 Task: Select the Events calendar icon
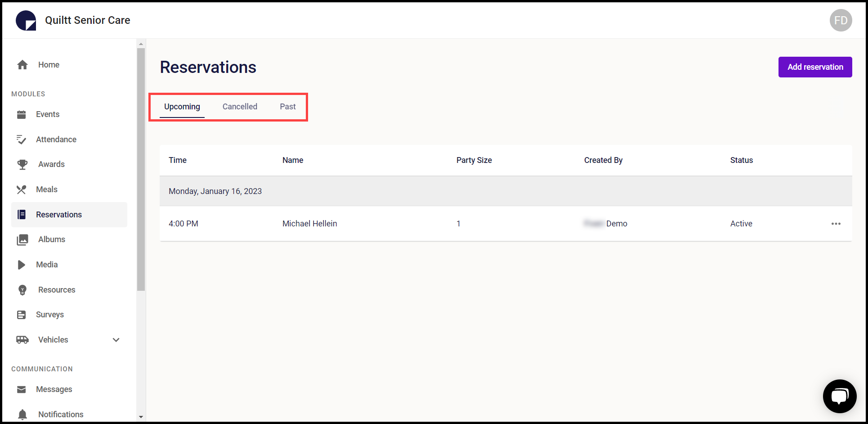tap(22, 114)
